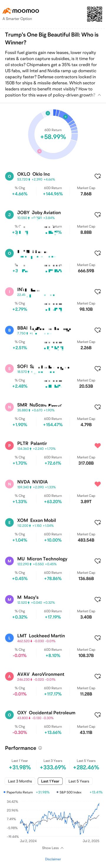Screen dimensions: 106x868
Task: Open the Performance info icon
Action: pyautogui.click(x=40, y=748)
